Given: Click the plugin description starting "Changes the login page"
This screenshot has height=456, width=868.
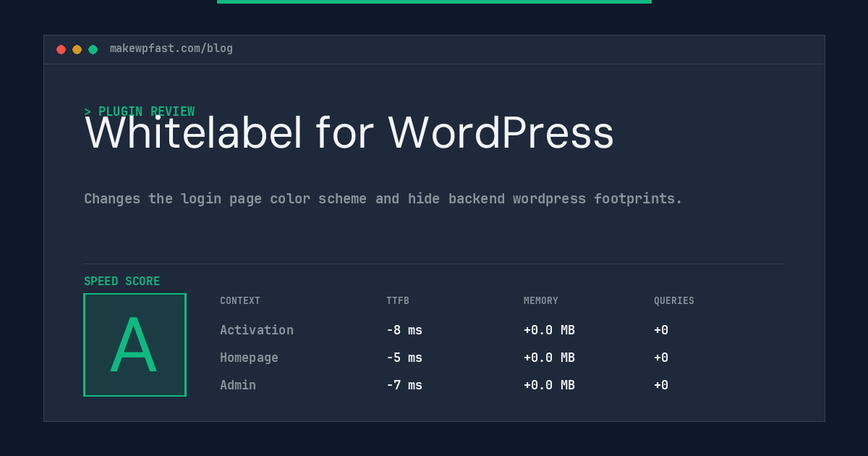Looking at the screenshot, I should point(383,198).
